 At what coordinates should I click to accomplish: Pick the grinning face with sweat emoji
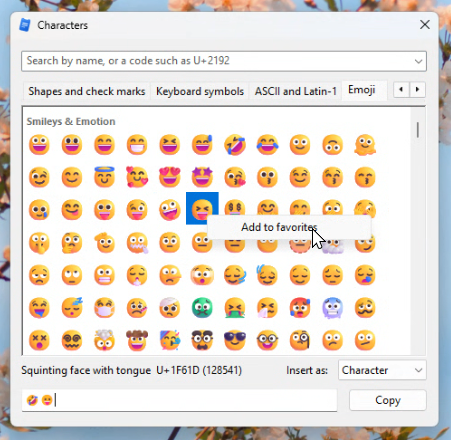click(x=202, y=145)
